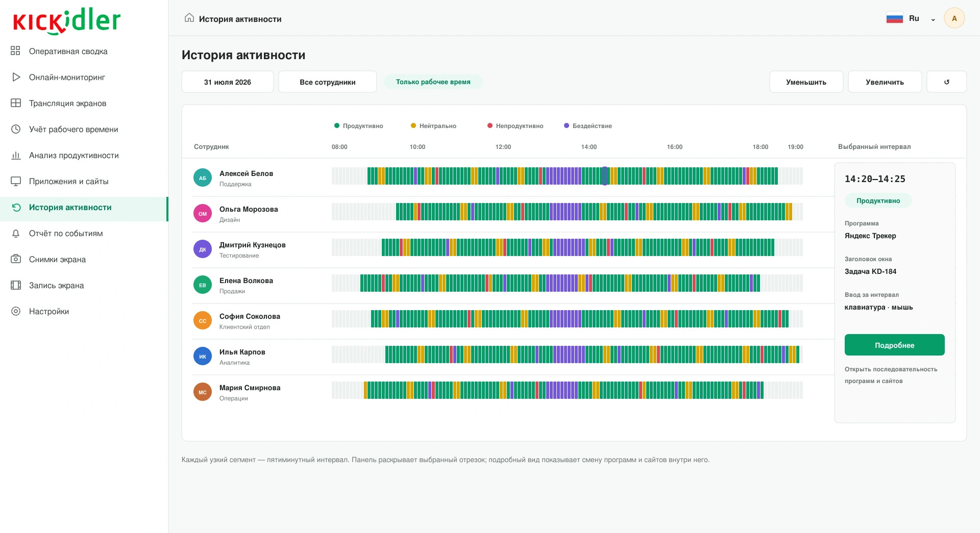Open Анализ продуктивности menu item

84,155
